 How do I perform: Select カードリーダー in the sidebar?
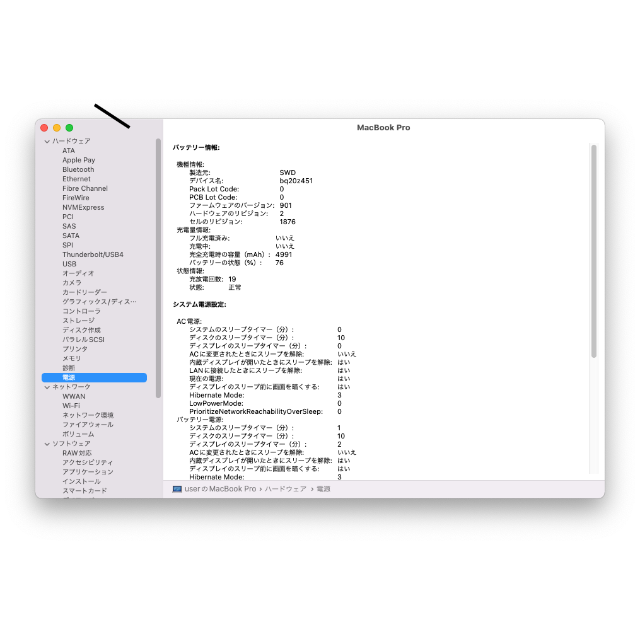[x=84, y=292]
